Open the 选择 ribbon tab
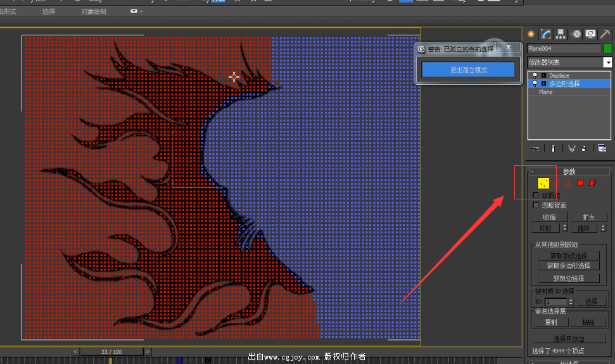Viewport: 615px width, 364px height. (x=49, y=11)
